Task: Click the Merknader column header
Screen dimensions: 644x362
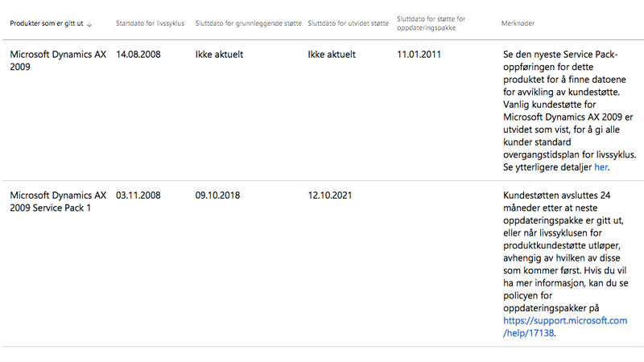Action: 518,23
